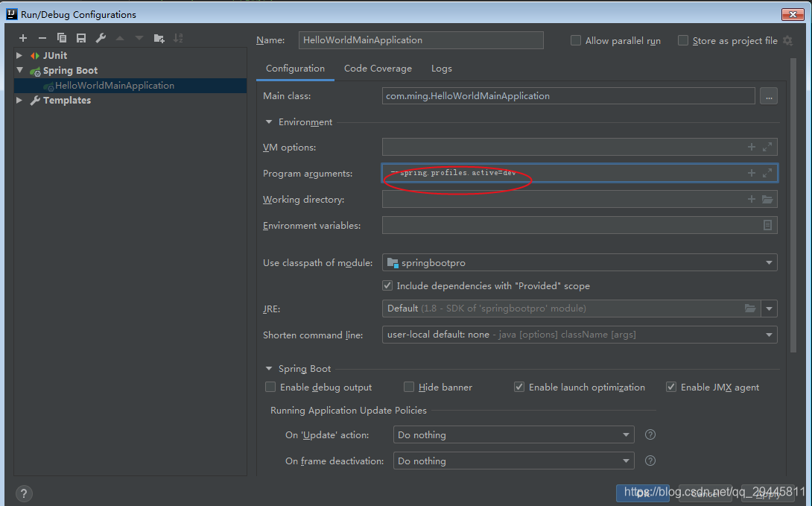This screenshot has height=506, width=812.
Task: Toggle Allow parallel run checkbox
Action: (575, 40)
